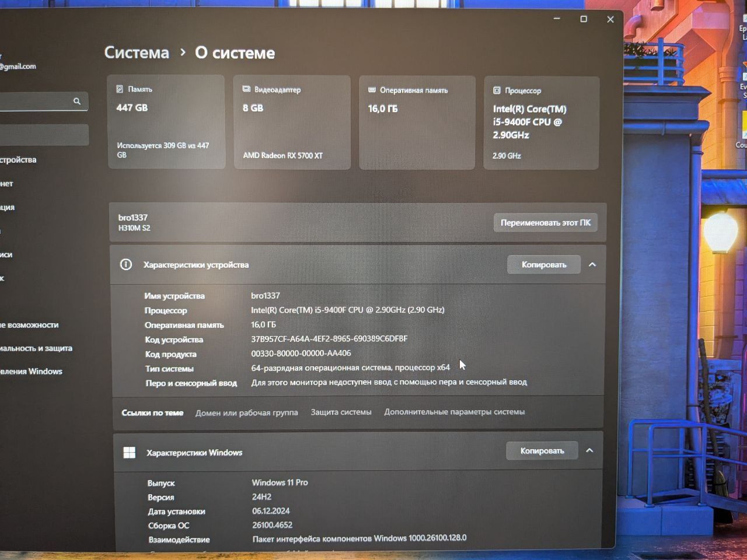Click the Пакет интерфейса компонентов Windows value
Image resolution: width=747 pixels, height=560 pixels.
[x=359, y=538]
